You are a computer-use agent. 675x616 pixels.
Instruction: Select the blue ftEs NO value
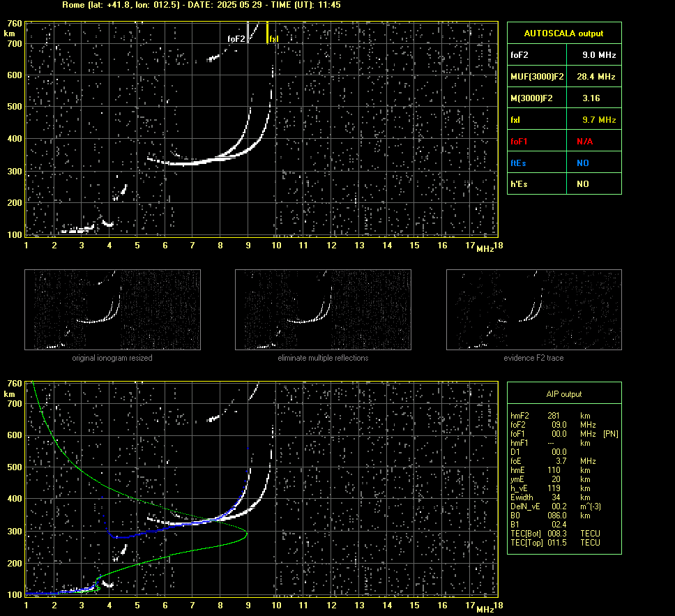(583, 163)
